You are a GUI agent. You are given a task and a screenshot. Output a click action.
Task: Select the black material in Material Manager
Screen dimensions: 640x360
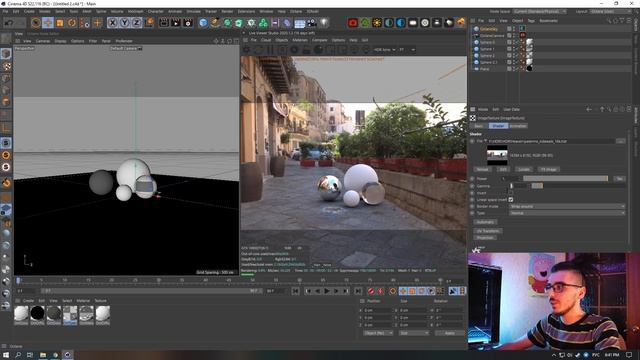point(37,313)
